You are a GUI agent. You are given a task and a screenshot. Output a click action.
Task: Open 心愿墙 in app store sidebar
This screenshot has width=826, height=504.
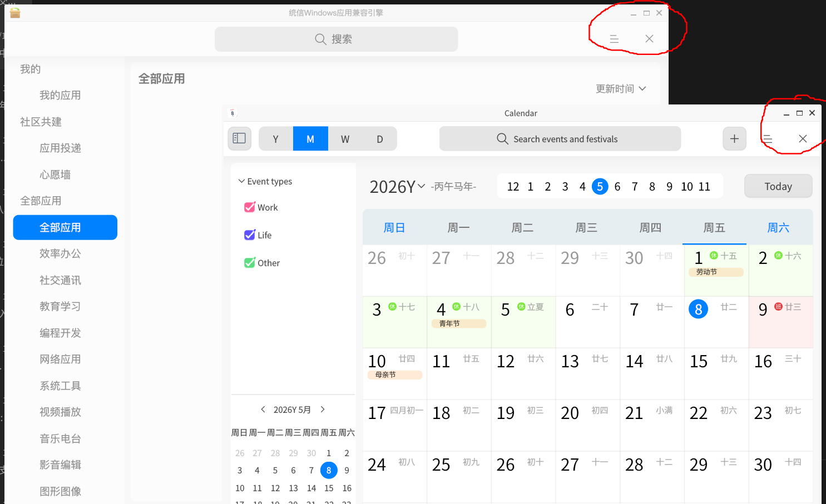(55, 174)
